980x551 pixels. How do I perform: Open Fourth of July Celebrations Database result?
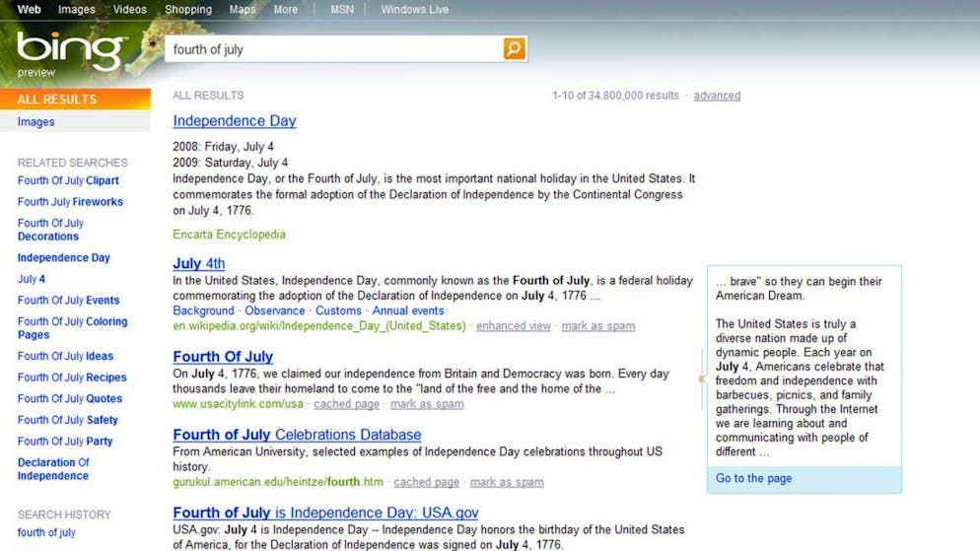tap(297, 435)
